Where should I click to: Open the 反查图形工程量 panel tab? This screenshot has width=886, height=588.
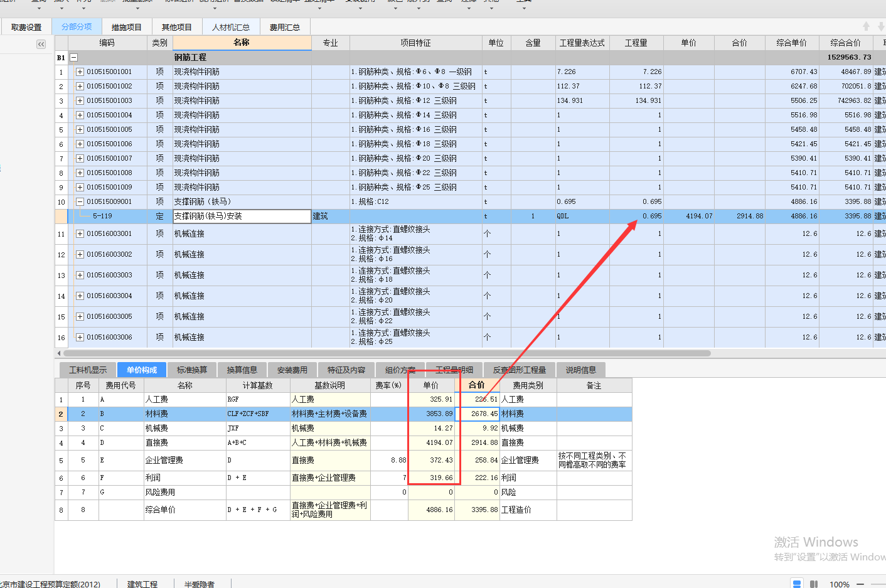click(520, 370)
